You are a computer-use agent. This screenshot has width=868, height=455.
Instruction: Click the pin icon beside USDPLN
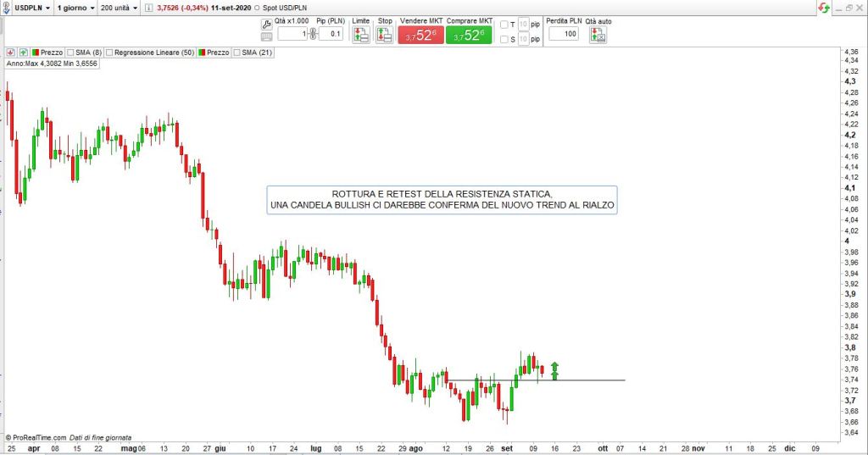tap(6, 8)
